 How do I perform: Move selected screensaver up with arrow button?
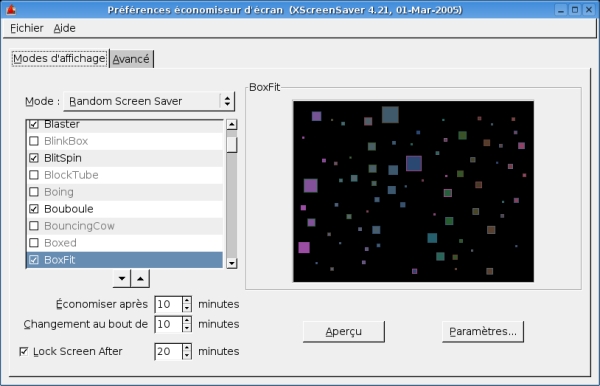point(140,279)
